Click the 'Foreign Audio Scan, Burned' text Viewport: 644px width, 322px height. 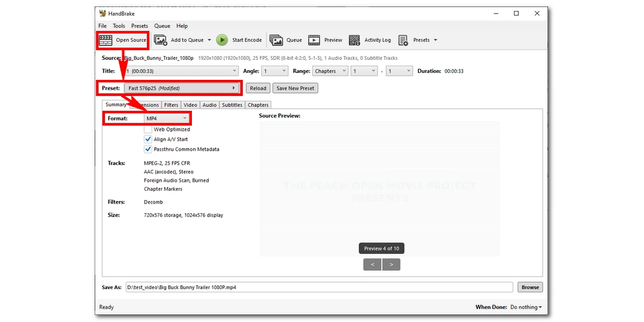click(176, 181)
